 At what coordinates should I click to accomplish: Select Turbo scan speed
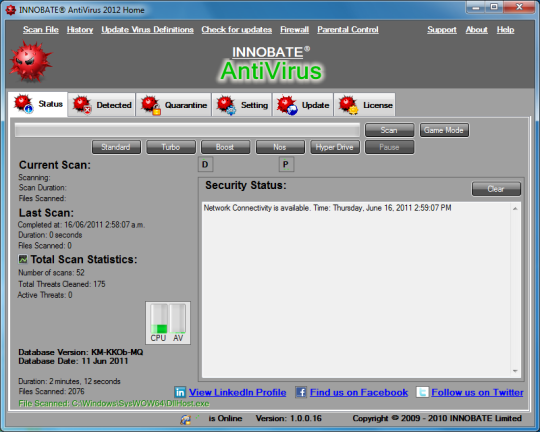(171, 147)
